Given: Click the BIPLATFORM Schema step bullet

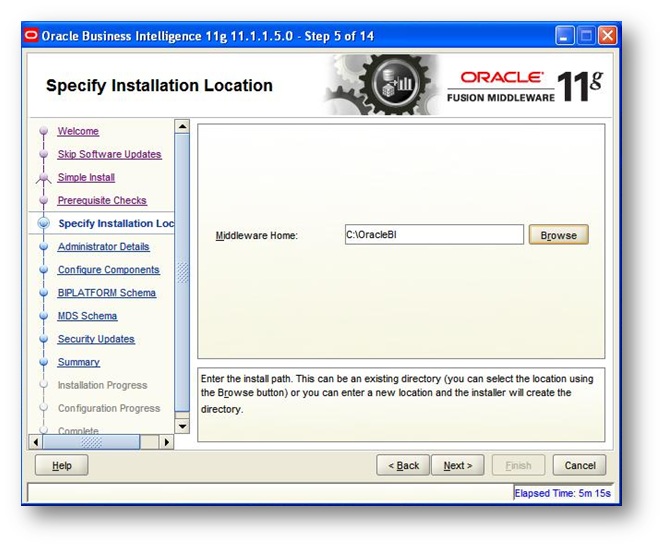Looking at the screenshot, I should tap(43, 293).
